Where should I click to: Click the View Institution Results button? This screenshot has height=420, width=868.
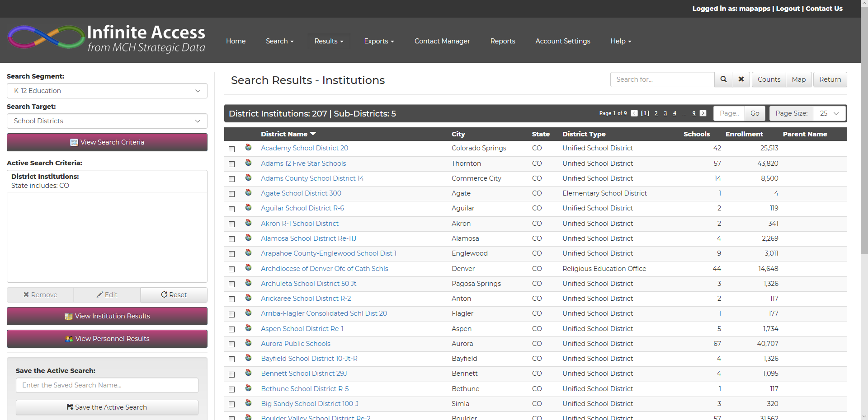107,316
